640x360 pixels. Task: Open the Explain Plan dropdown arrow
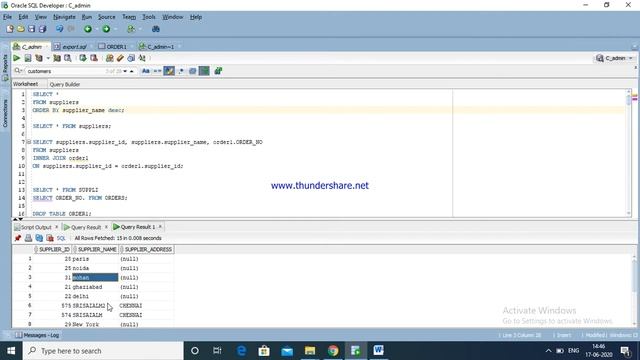tap(48, 58)
